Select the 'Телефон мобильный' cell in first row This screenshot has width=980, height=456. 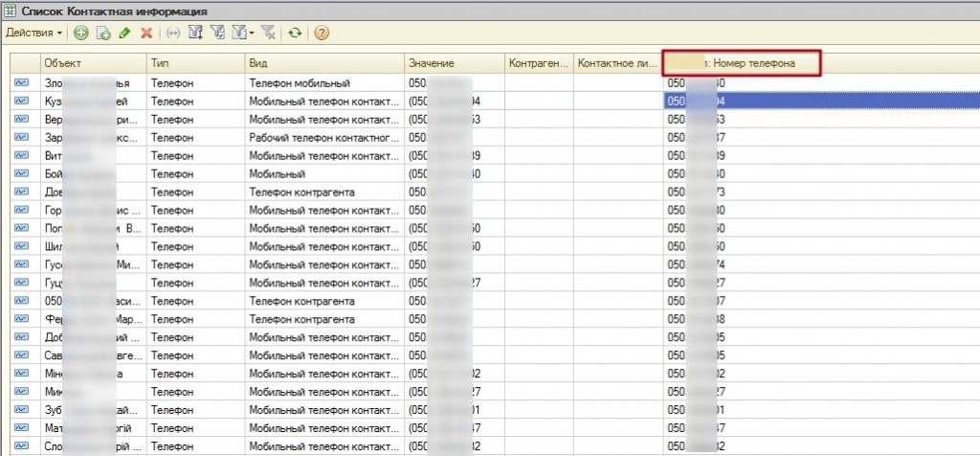click(323, 83)
